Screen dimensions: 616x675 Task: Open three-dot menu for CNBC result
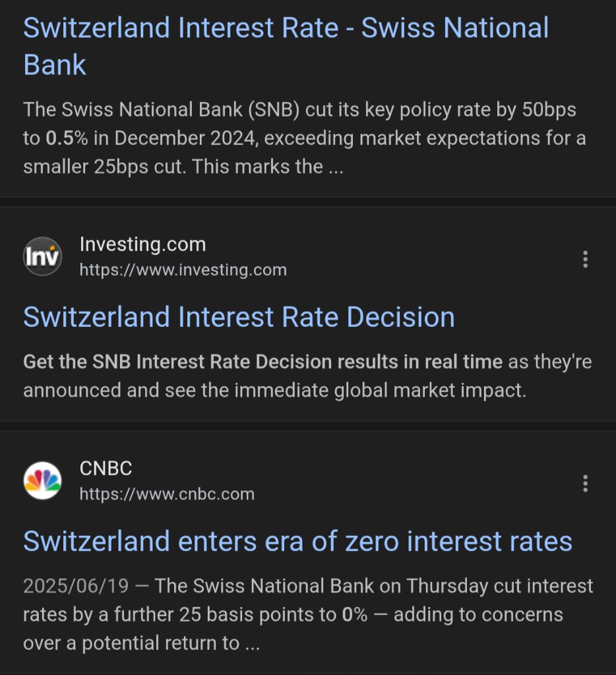[x=585, y=483]
